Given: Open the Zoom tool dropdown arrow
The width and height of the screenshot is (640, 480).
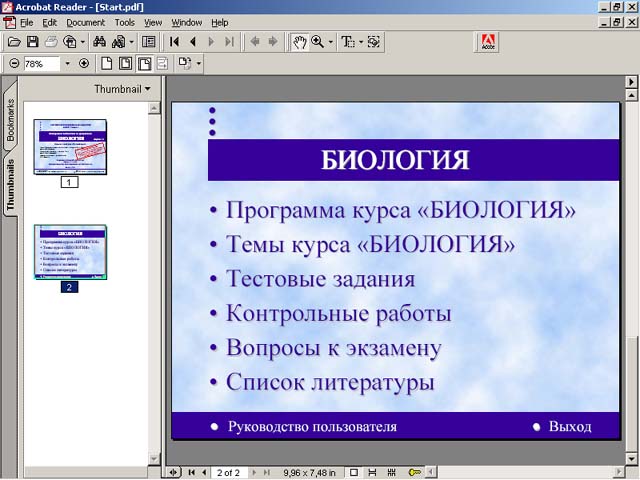Looking at the screenshot, I should pyautogui.click(x=331, y=42).
